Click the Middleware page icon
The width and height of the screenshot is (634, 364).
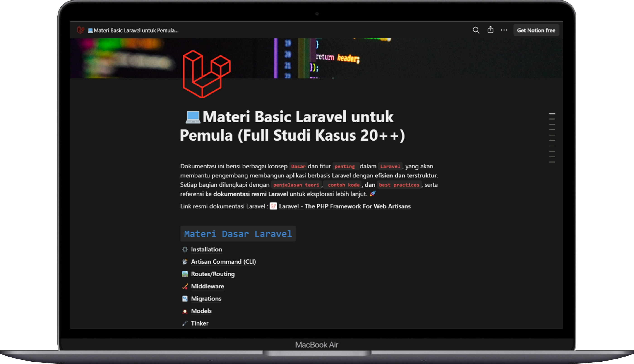[185, 286]
